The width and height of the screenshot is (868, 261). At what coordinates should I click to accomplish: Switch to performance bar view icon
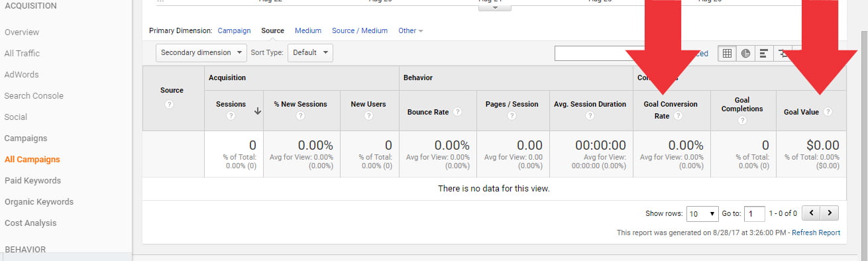pyautogui.click(x=763, y=54)
